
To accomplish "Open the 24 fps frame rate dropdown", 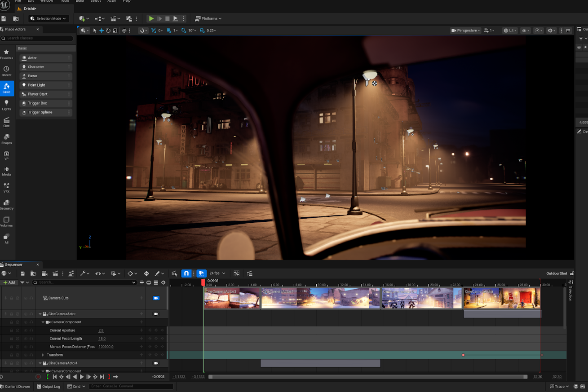I will pyautogui.click(x=217, y=273).
